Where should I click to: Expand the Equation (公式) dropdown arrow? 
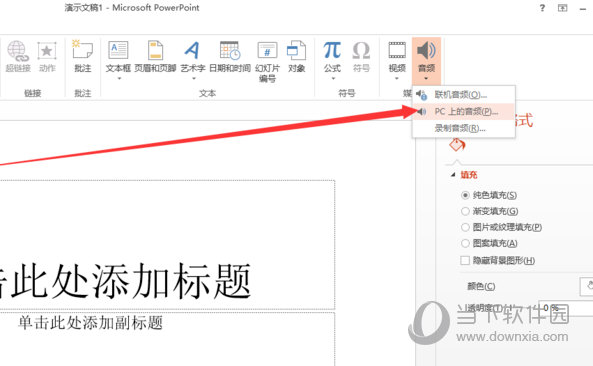pyautogui.click(x=333, y=79)
